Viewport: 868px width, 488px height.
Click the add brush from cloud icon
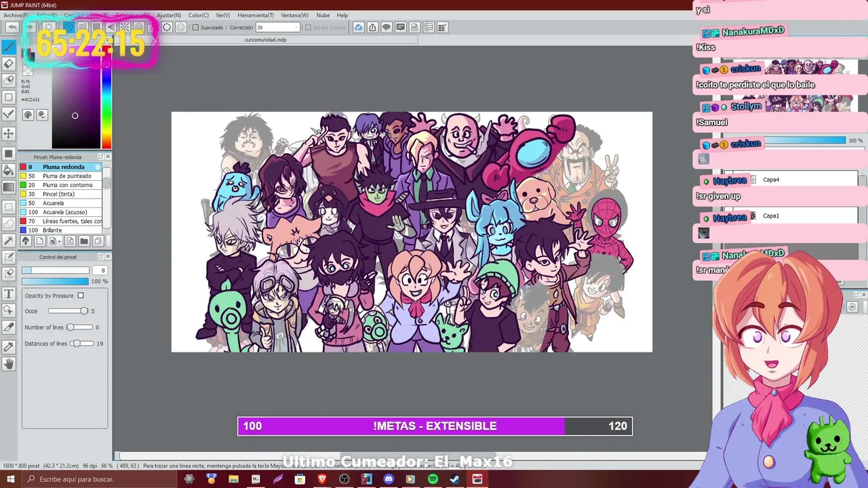[x=25, y=241]
